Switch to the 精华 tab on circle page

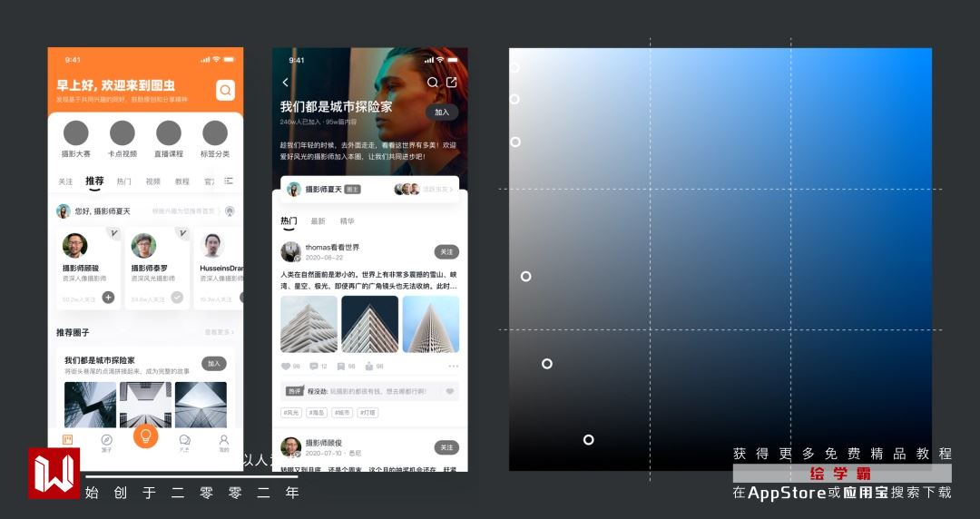[347, 221]
